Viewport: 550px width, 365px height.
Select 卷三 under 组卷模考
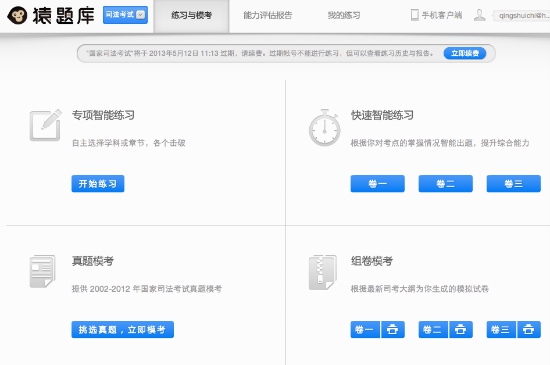point(501,330)
